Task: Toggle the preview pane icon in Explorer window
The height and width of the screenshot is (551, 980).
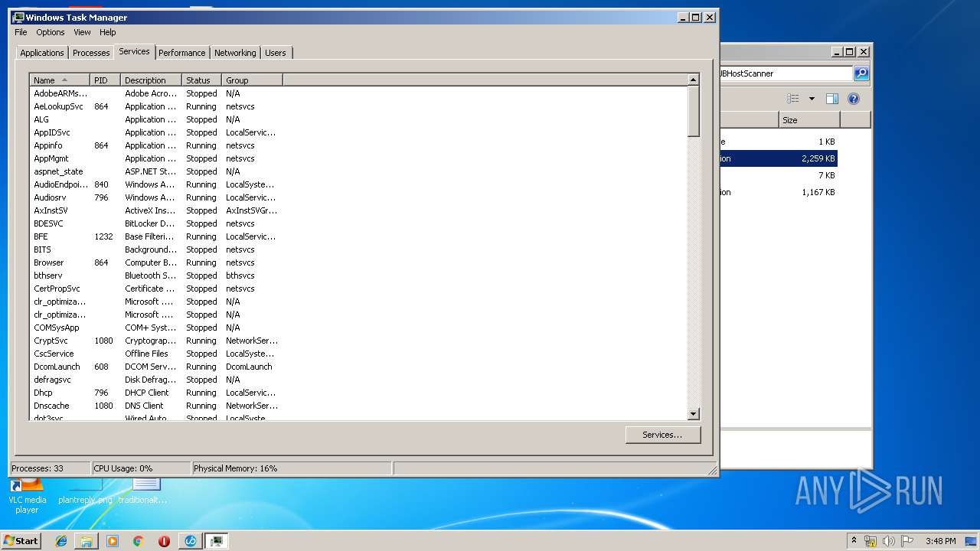Action: [832, 99]
